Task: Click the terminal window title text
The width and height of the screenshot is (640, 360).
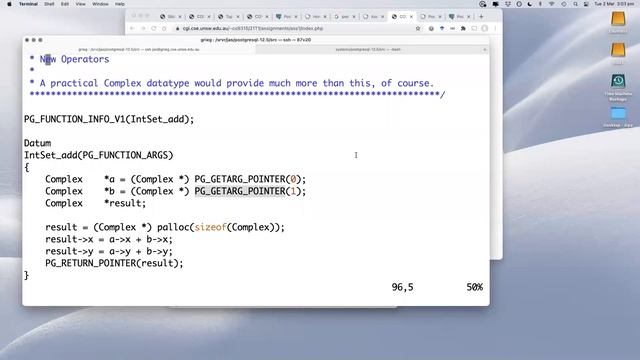Action: tap(256, 40)
